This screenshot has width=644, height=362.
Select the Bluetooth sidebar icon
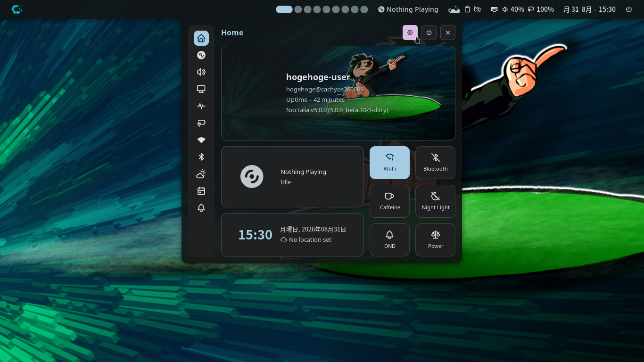(201, 157)
